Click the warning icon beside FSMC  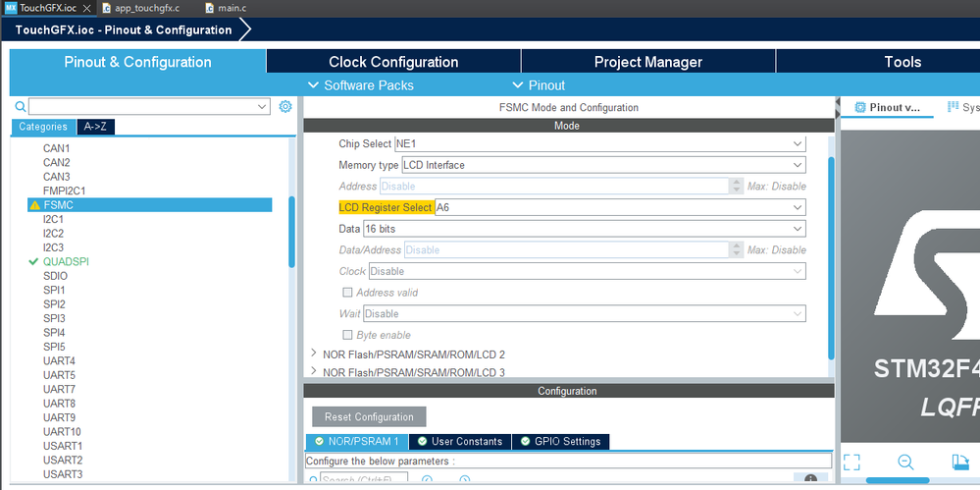click(34, 204)
